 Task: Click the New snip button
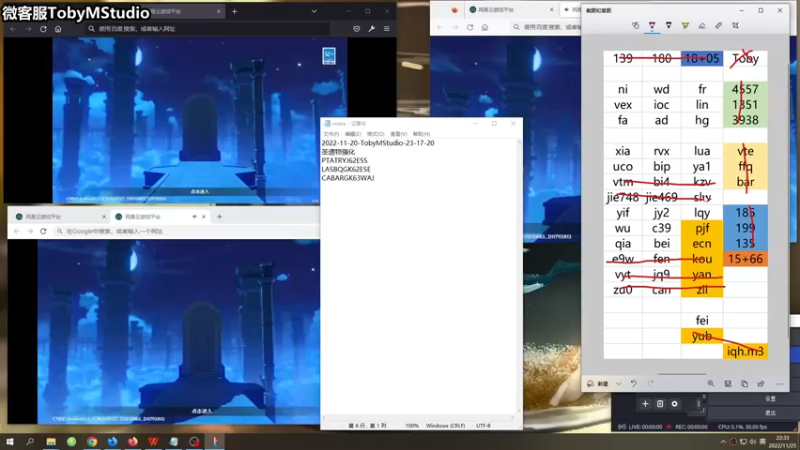pyautogui.click(x=598, y=384)
